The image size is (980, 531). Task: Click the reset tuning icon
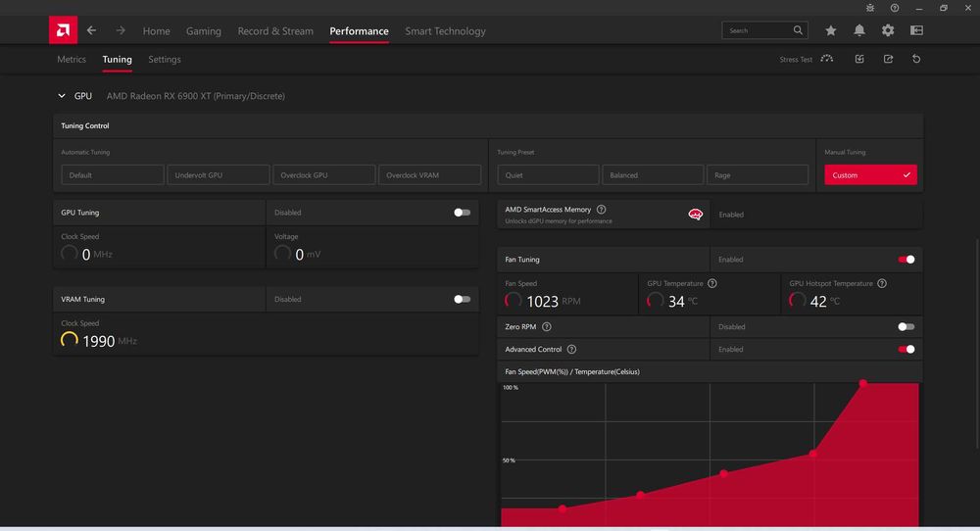(916, 59)
